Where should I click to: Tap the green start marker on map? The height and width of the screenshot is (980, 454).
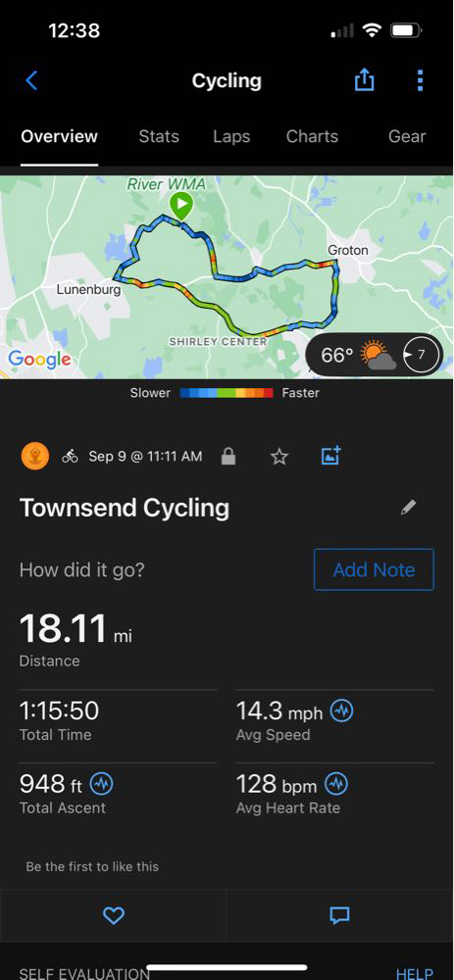pos(181,206)
